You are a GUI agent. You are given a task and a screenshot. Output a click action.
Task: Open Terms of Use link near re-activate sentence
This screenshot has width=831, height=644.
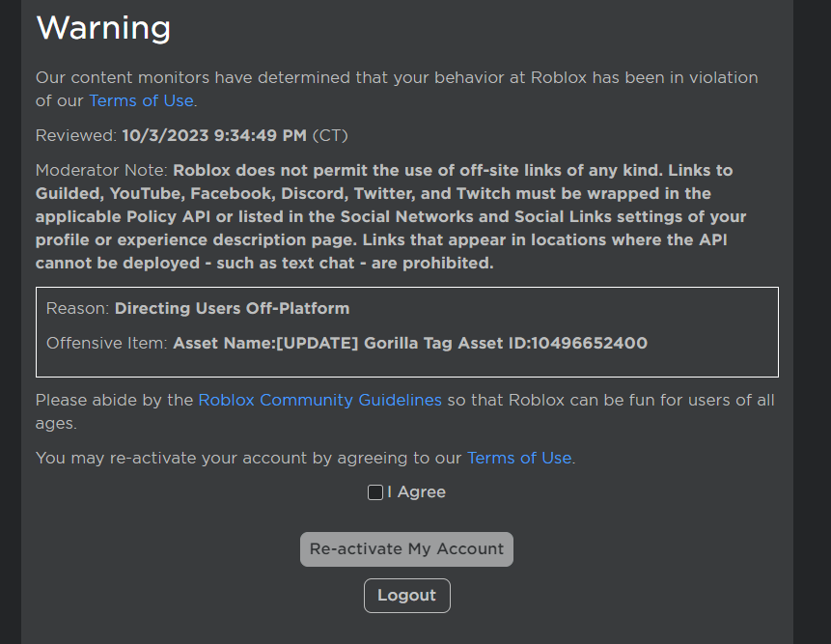519,458
